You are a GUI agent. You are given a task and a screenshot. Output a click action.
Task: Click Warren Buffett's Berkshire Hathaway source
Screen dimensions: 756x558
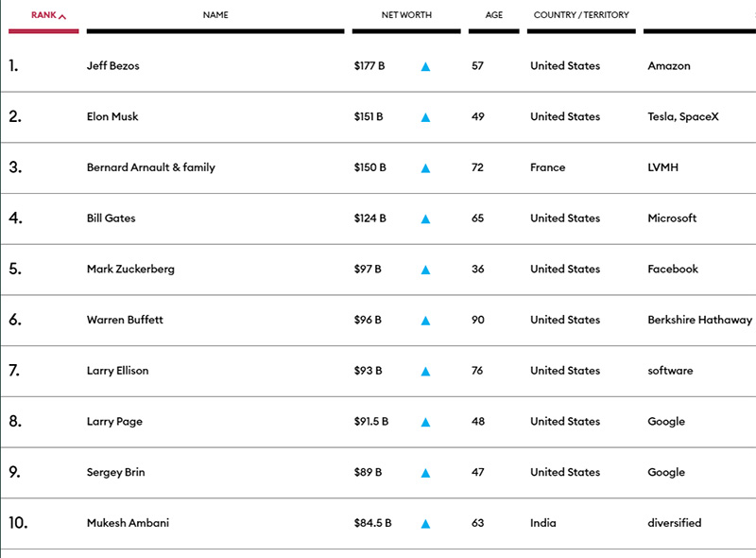[x=699, y=321]
